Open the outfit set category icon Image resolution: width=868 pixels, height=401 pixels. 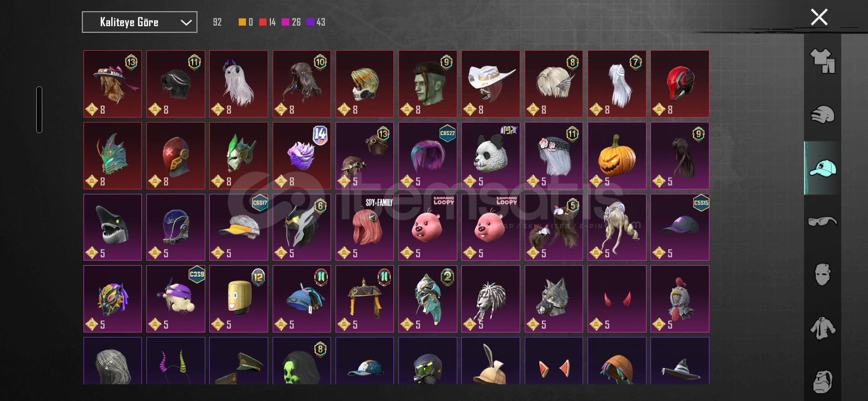click(x=822, y=60)
